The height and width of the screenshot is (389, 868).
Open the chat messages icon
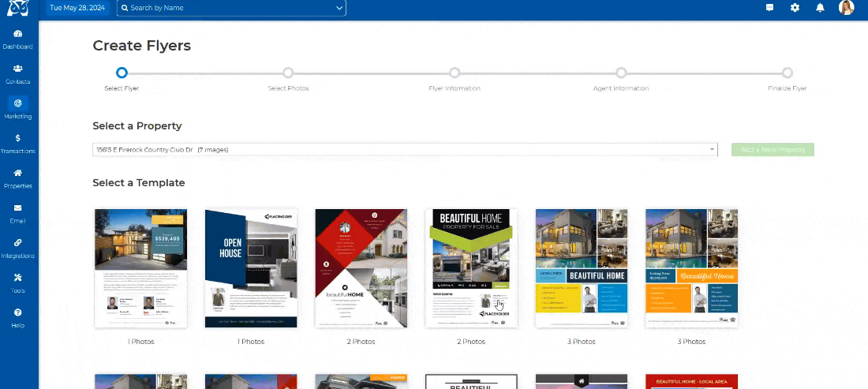click(769, 8)
